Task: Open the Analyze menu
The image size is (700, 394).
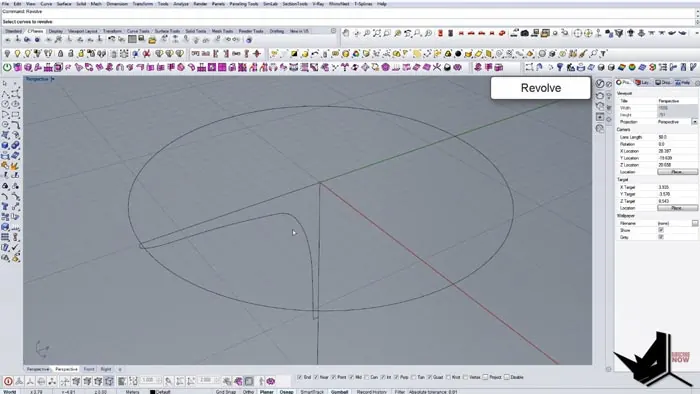Action: tap(181, 4)
